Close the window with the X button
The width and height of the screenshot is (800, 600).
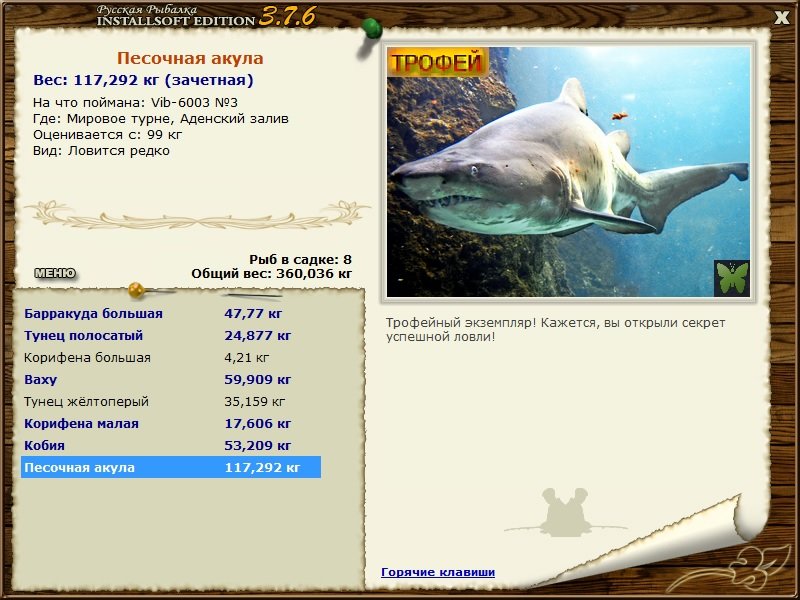[x=781, y=18]
